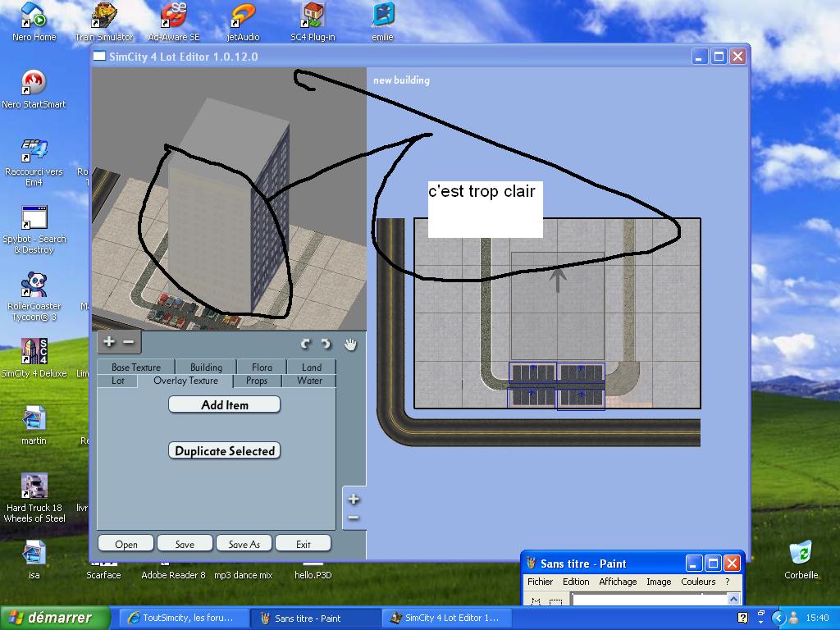Switch to the Base Texture tab
This screenshot has height=630, width=840.
pyautogui.click(x=136, y=367)
